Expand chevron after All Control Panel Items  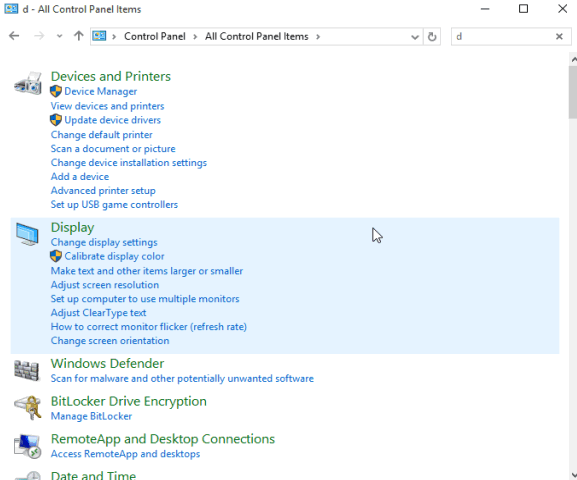(318, 36)
